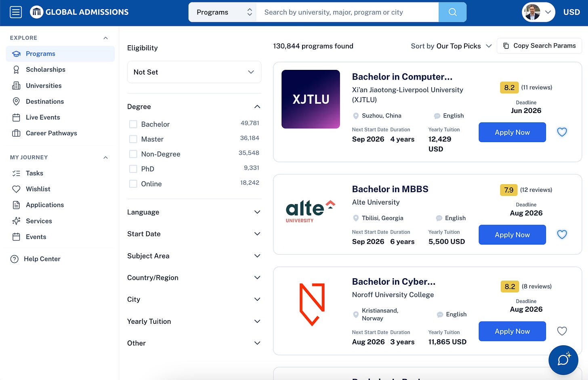Collapse the Degree filter section
Image resolution: width=588 pixels, height=380 pixels.
click(x=257, y=107)
